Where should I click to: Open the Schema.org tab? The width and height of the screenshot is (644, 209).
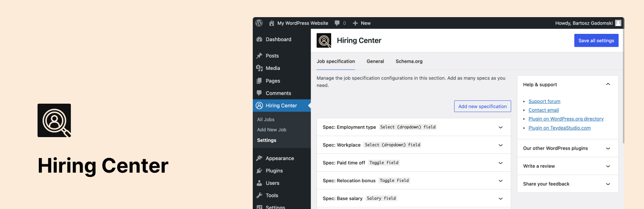(x=409, y=61)
